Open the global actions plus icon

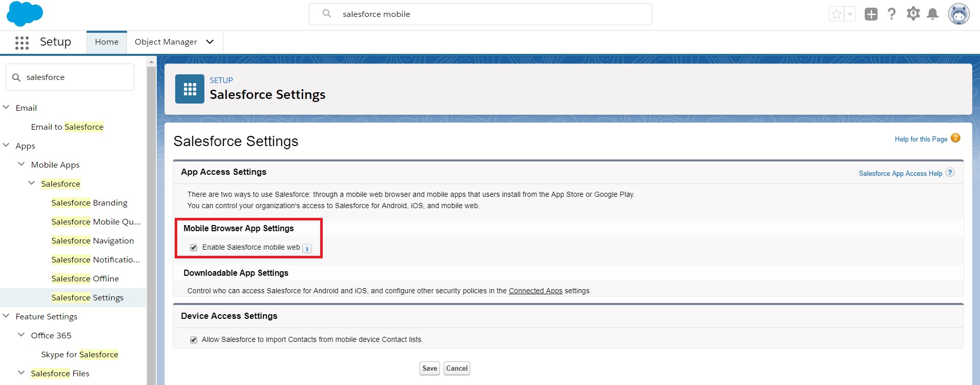point(871,14)
